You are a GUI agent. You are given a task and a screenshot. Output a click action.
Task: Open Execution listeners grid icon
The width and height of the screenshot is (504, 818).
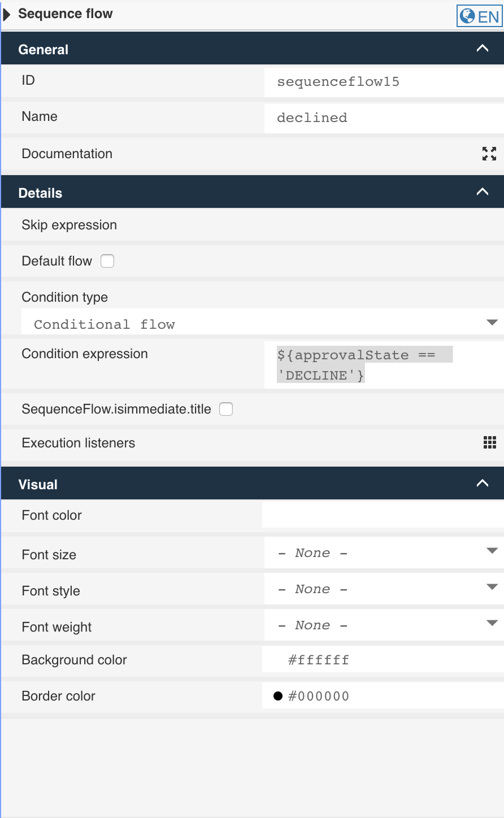pos(489,443)
